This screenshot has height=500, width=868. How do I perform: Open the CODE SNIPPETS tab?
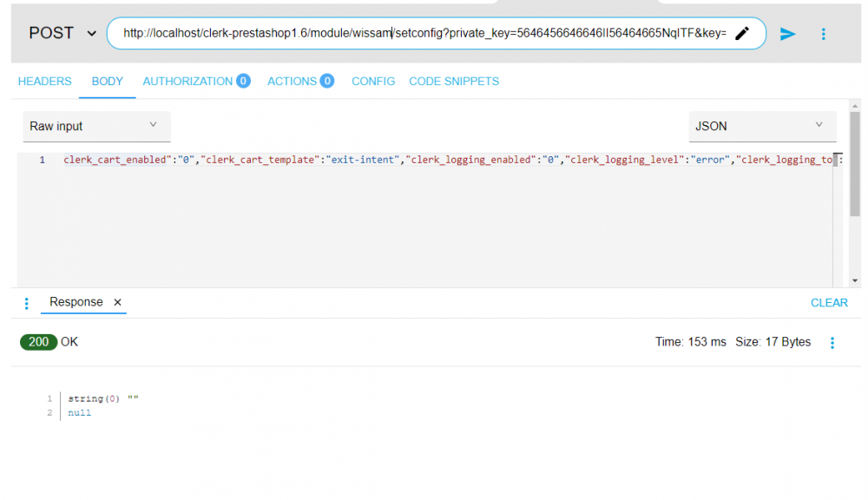click(454, 81)
